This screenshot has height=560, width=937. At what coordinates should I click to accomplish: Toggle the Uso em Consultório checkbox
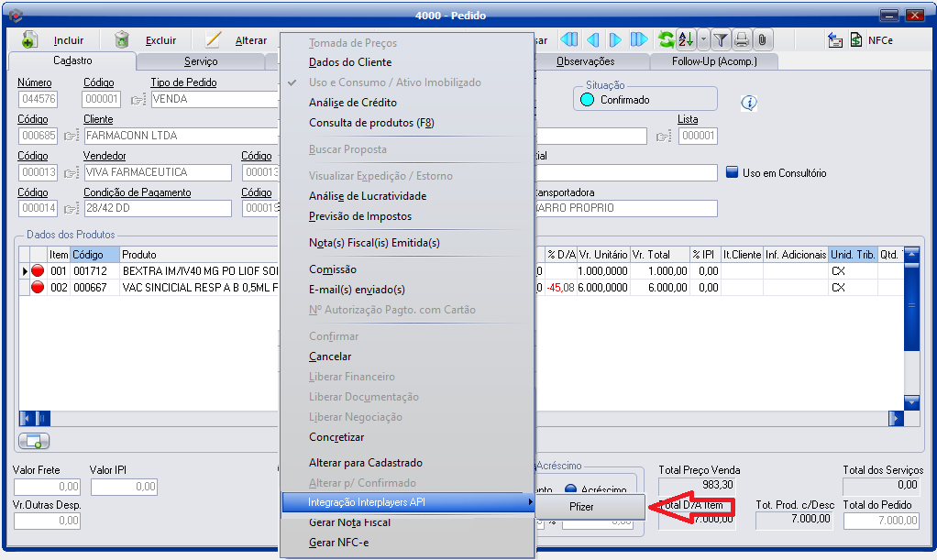(732, 172)
